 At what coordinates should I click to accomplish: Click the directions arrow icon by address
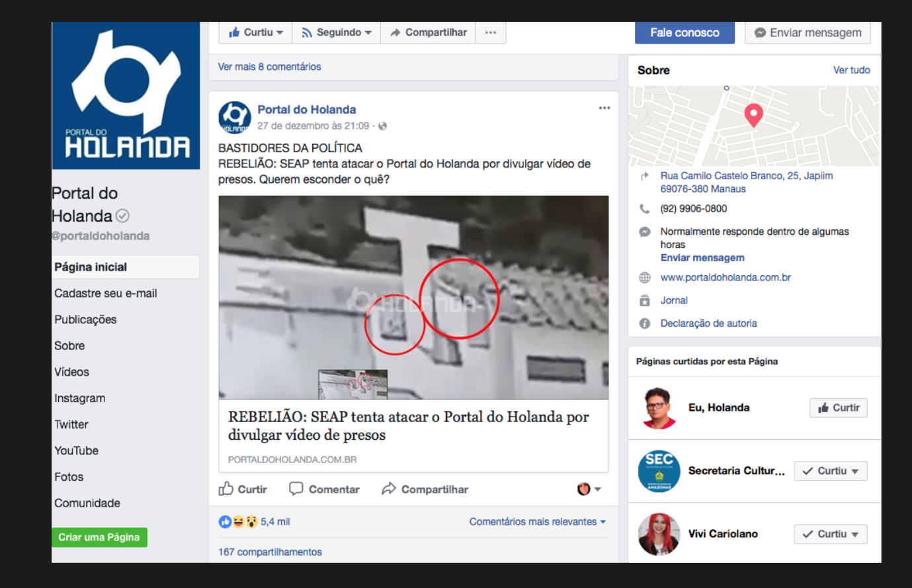click(645, 177)
